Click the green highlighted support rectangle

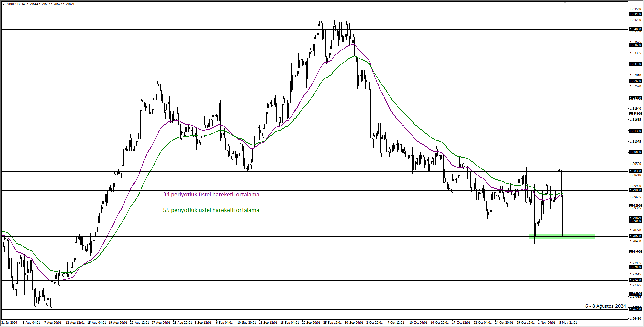562,237
